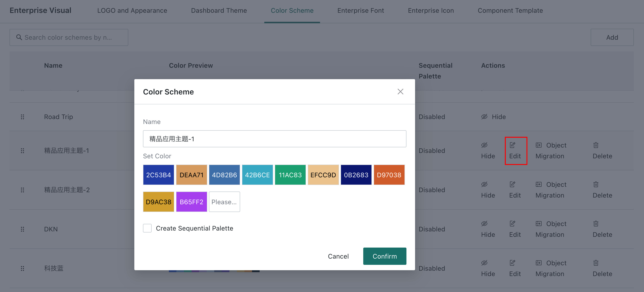
Task: Toggle Hide eye icon for 精品应用主题-1
Action: (x=484, y=145)
